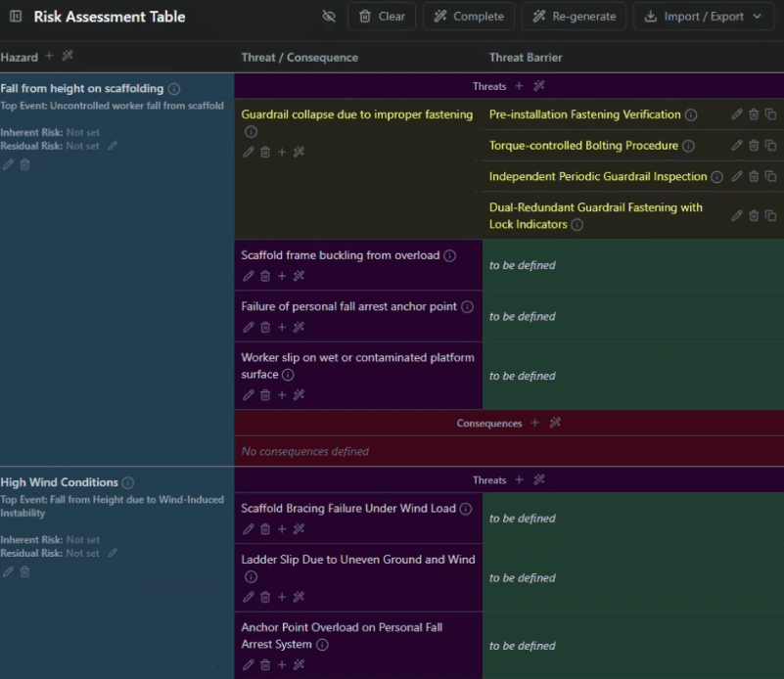The width and height of the screenshot is (784, 679).
Task: Toggle visibility with the eye icon
Action: pos(329,17)
